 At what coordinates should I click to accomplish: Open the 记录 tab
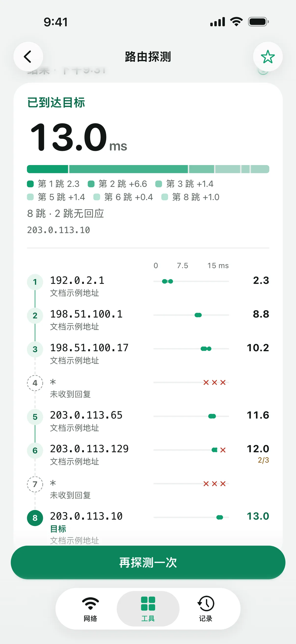[206, 609]
